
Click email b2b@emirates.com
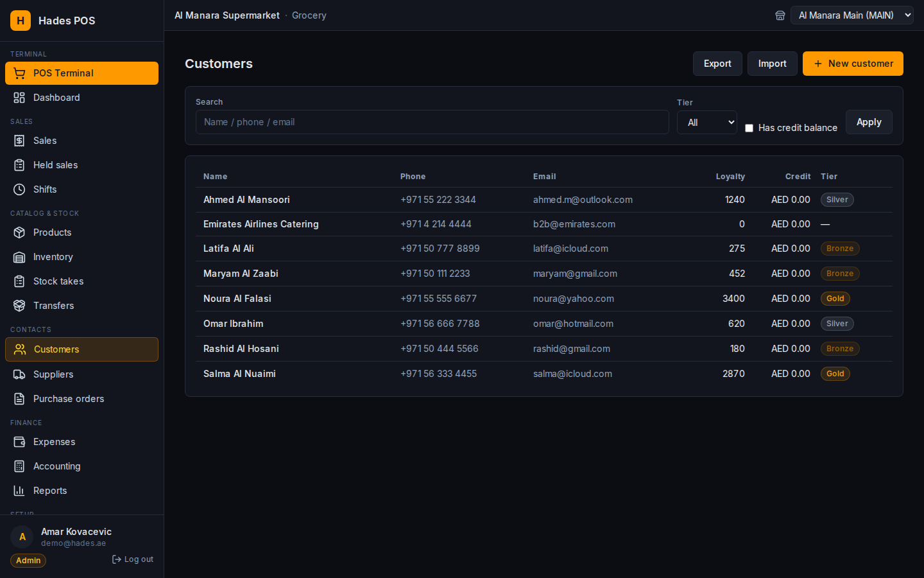click(574, 224)
